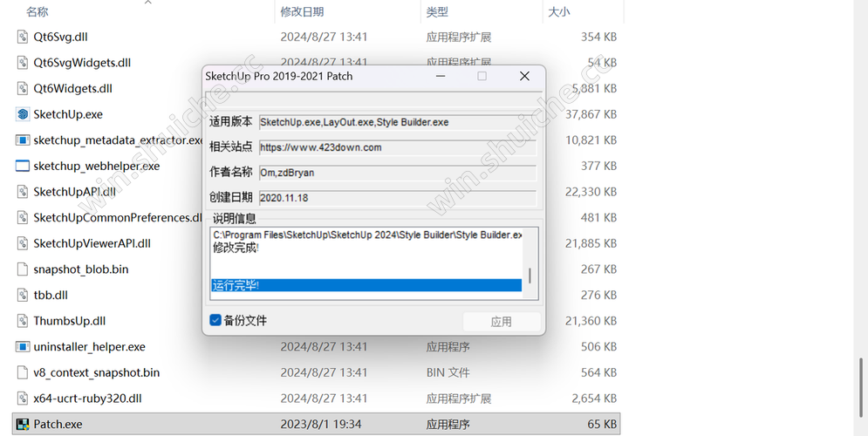The width and height of the screenshot is (868, 436).
Task: Select the uninstaller_helper.exe icon
Action: tap(23, 347)
